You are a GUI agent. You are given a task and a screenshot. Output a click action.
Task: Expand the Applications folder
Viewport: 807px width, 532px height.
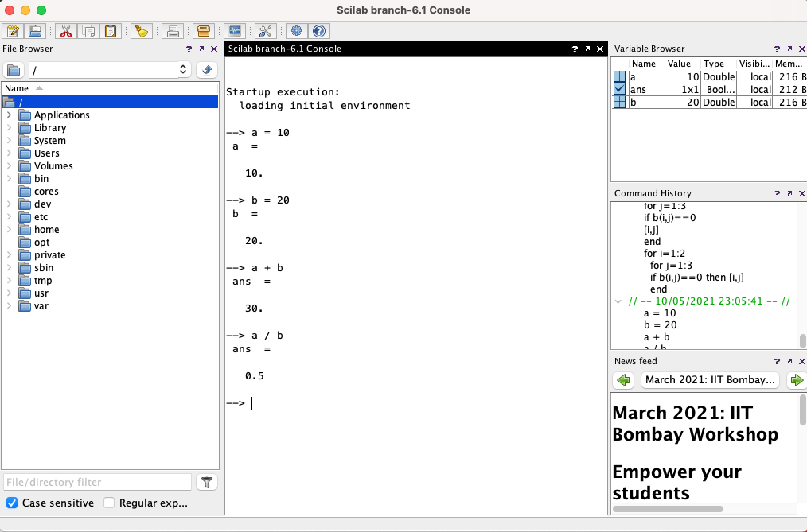click(10, 115)
